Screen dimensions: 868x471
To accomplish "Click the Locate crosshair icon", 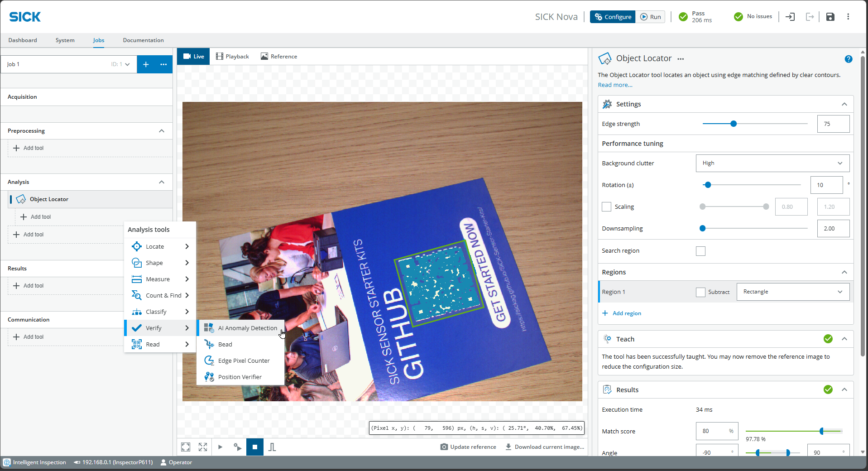I will point(136,246).
